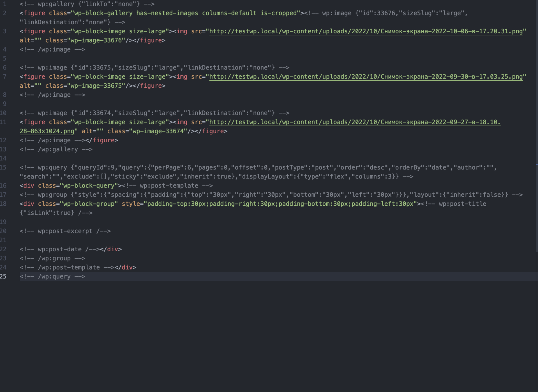The width and height of the screenshot is (538, 392).
Task: Click the wp:image id 33674 comment
Action: coord(154,113)
